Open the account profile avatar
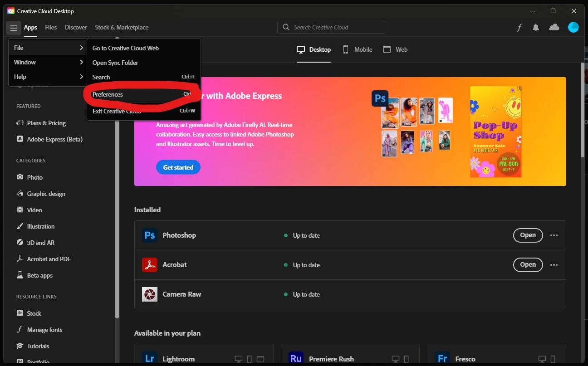 (573, 27)
